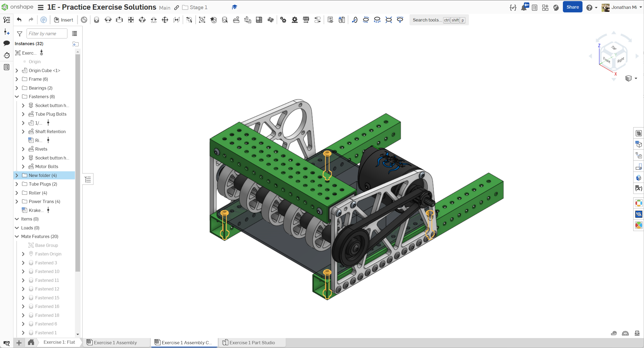Collapse the left panel with side toggle
644x348 pixels.
tap(88, 179)
